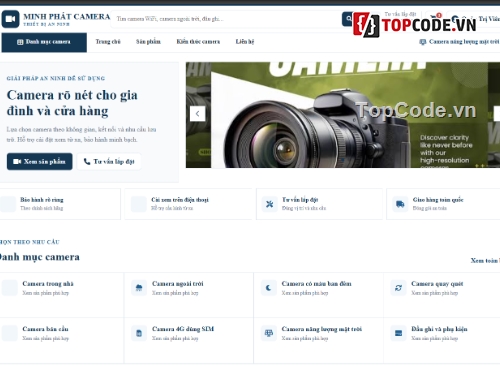
Task: Open the Sản phẩm menu item
Action: [148, 42]
